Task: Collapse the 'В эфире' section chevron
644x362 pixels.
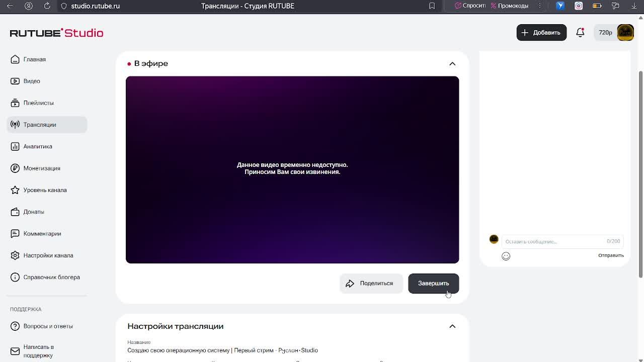Action: (x=452, y=64)
